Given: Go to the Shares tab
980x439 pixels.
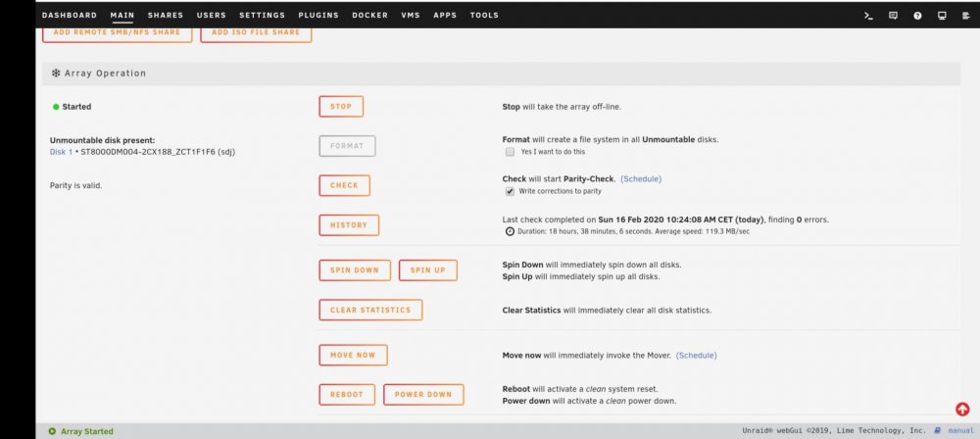Looking at the screenshot, I should point(166,15).
